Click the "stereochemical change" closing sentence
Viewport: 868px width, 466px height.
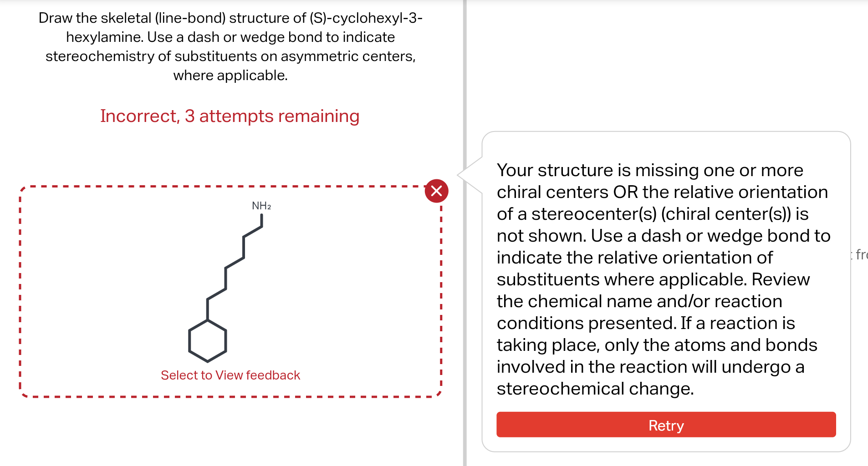[x=595, y=389]
